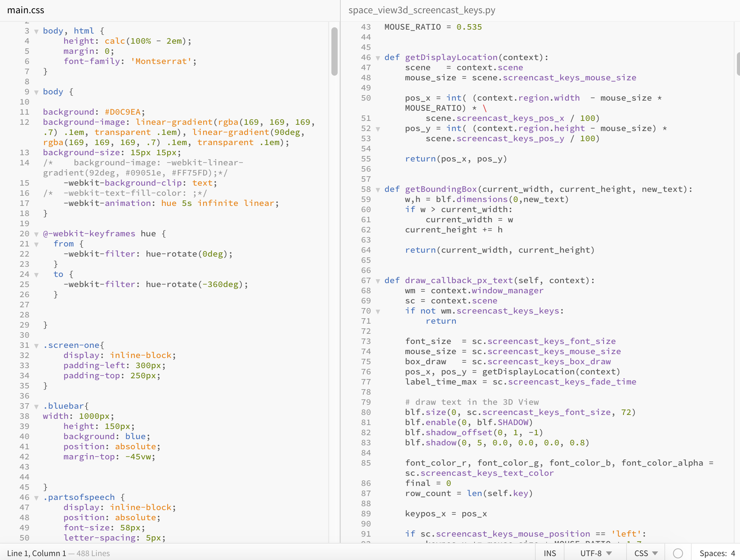Fold the 'if not wm.screencast_keys_keys' block

point(378,311)
